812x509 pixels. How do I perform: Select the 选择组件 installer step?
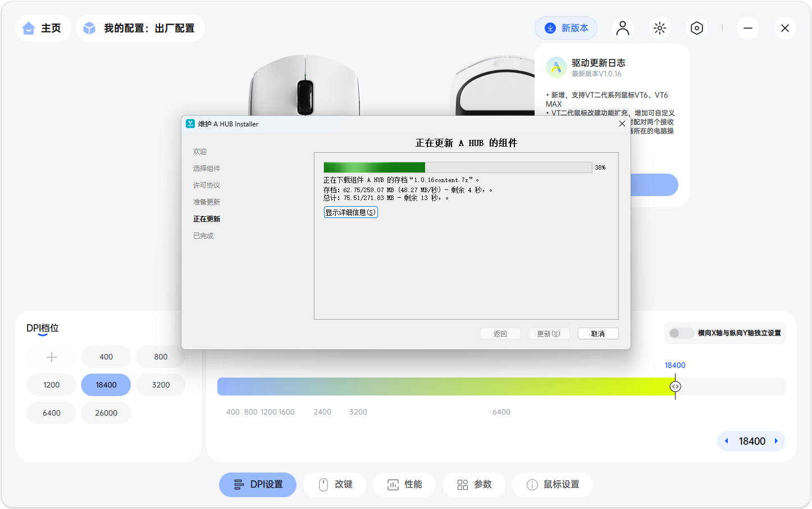(208, 168)
